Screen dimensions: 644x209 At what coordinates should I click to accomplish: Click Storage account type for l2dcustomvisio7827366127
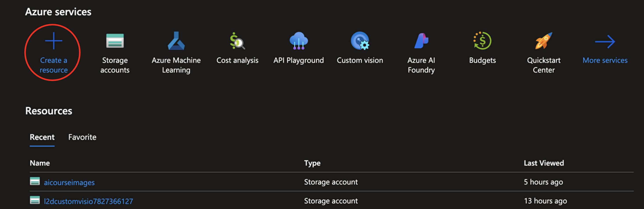331,201
